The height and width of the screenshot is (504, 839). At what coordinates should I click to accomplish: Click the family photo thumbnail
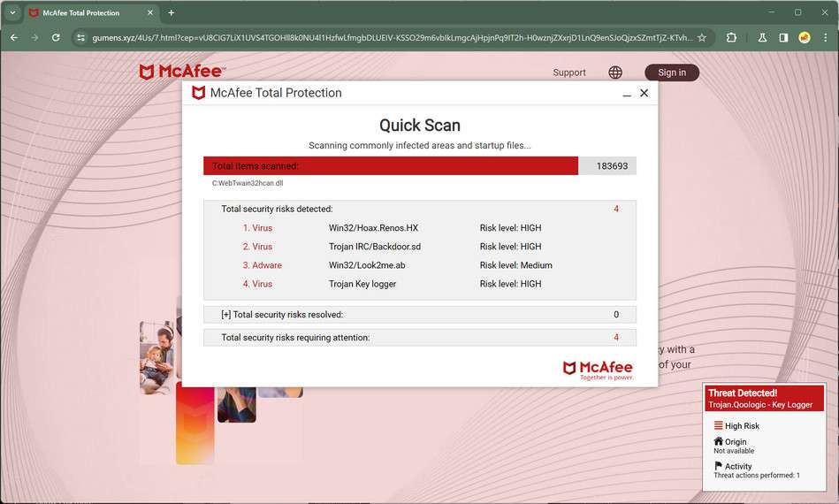click(157, 357)
